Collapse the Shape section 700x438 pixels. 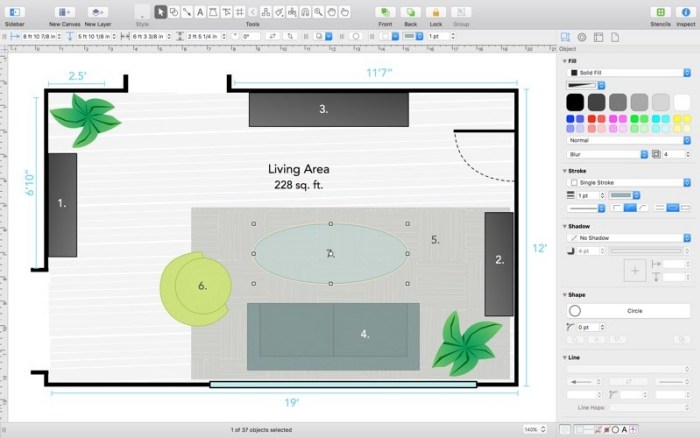(x=565, y=295)
